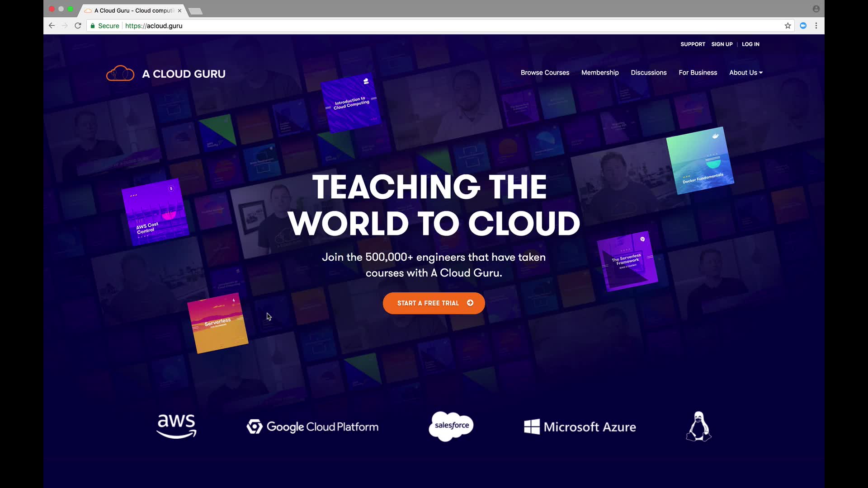The image size is (868, 488).
Task: Click the Salesforce cloud logo
Action: [451, 426]
